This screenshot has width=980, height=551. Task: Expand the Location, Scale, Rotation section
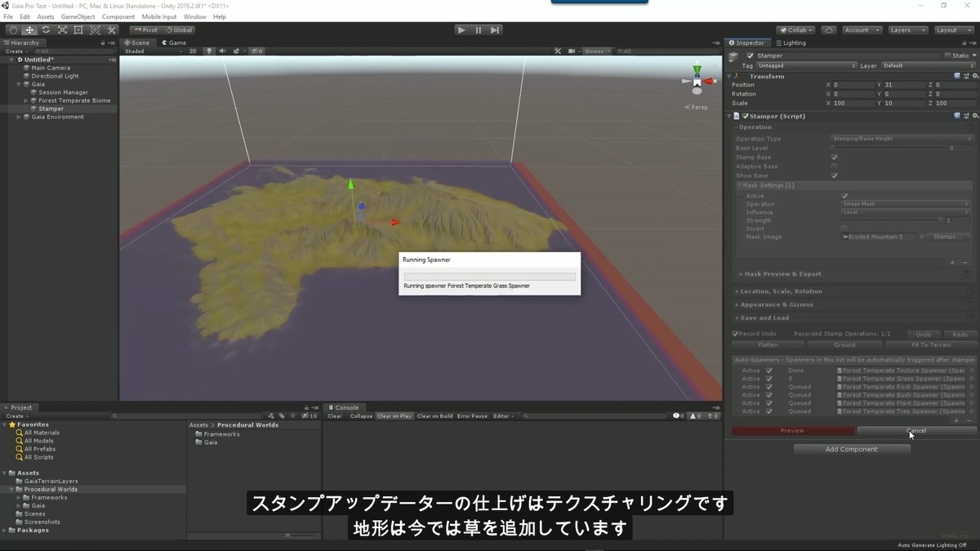coord(778,291)
